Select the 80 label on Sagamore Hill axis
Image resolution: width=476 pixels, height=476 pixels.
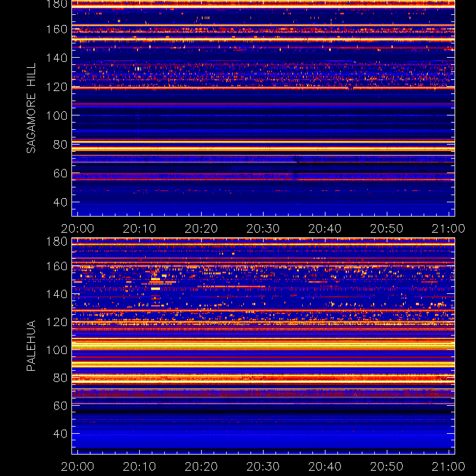60,145
